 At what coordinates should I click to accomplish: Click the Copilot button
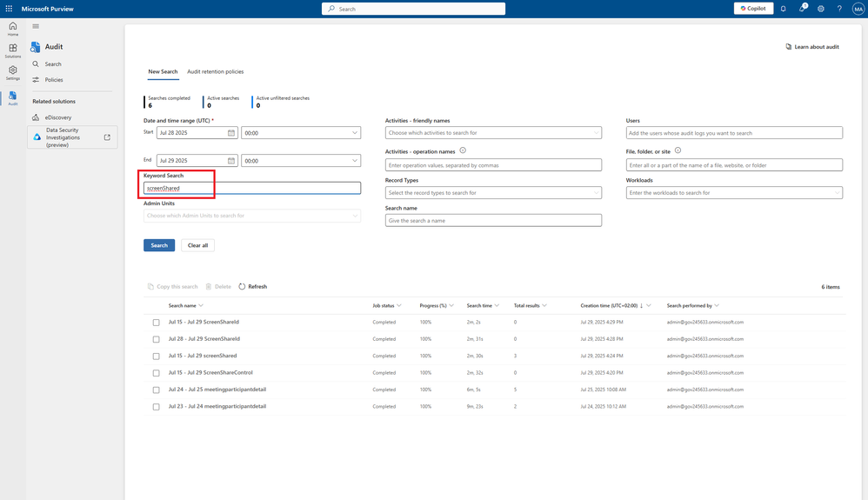[x=753, y=9]
